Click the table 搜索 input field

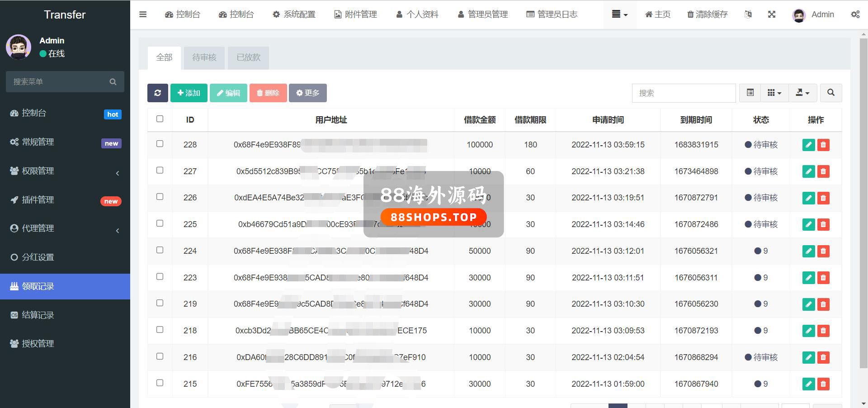(x=683, y=93)
